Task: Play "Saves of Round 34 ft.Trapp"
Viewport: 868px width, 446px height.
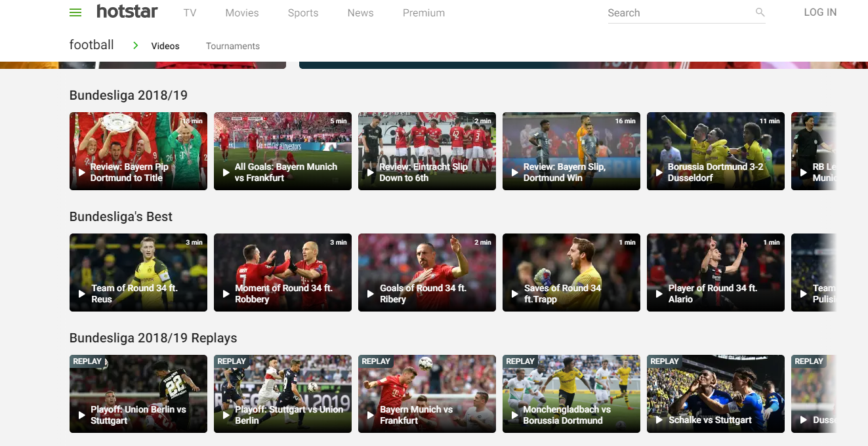Action: pyautogui.click(x=571, y=272)
